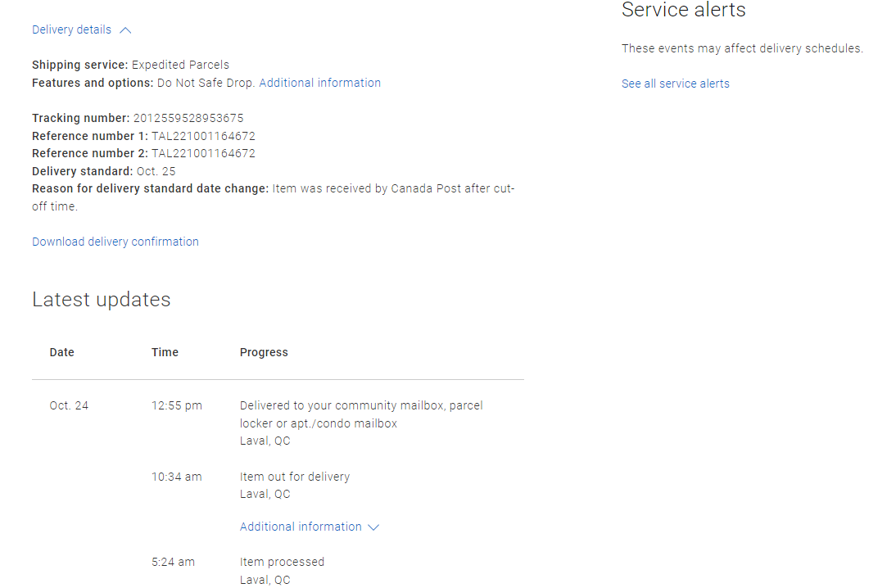Screen dimensions: 896x588
Task: Click the Latest updates heading
Action: coord(102,300)
